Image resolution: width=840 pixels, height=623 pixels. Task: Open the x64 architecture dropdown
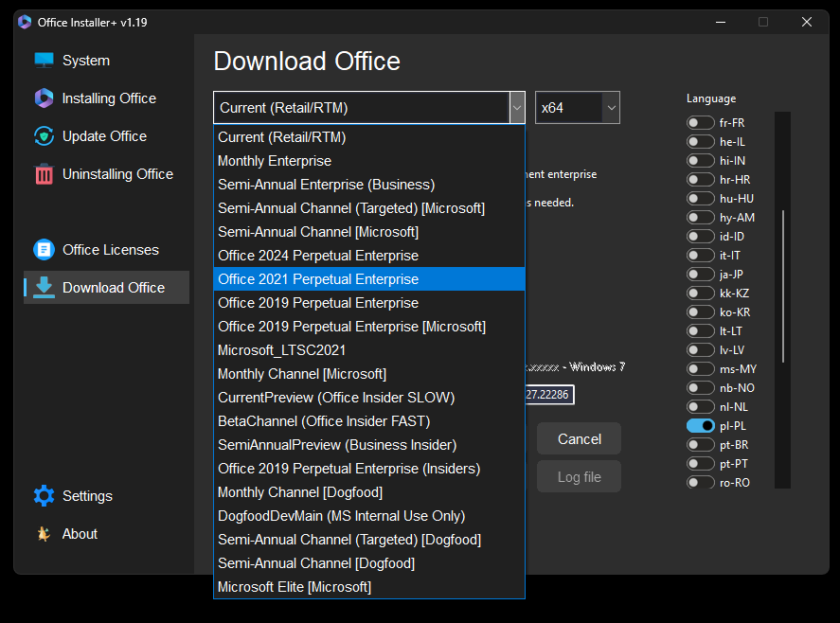pos(578,108)
